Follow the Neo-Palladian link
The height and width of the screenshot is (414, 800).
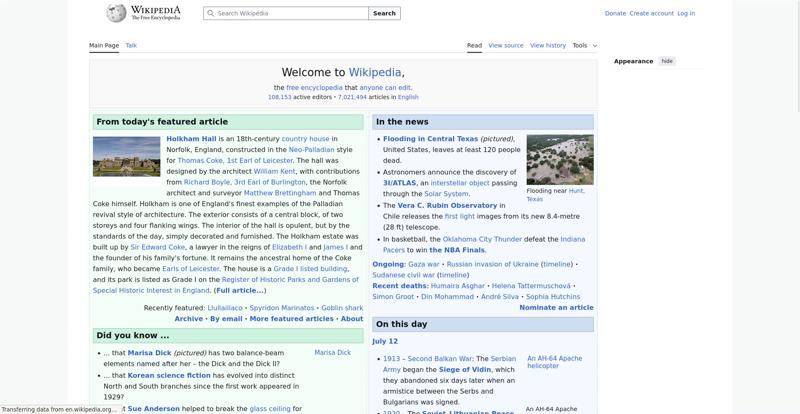[311, 150]
